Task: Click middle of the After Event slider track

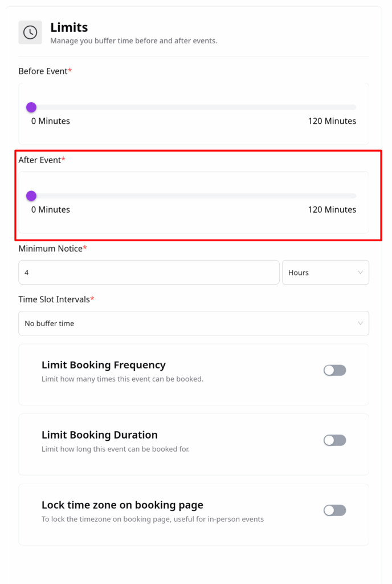Action: 194,196
